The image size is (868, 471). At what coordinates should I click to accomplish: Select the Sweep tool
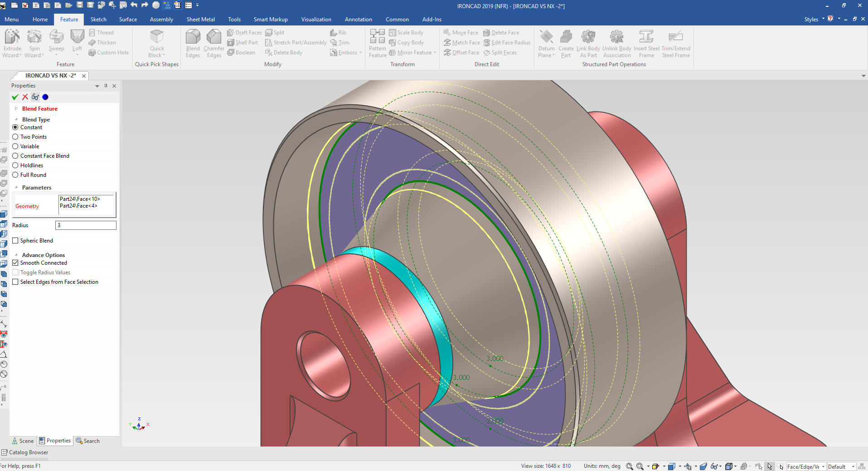[56, 44]
